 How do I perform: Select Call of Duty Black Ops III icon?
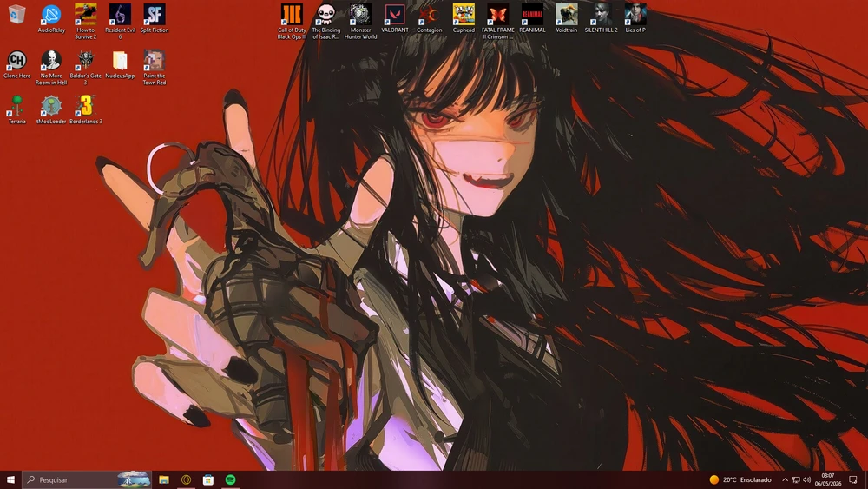292,22
